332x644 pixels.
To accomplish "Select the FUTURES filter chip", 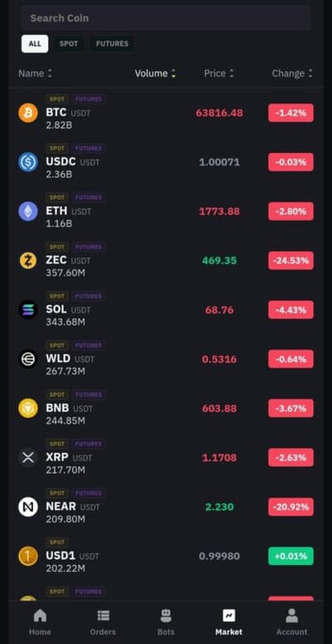I will pos(112,44).
